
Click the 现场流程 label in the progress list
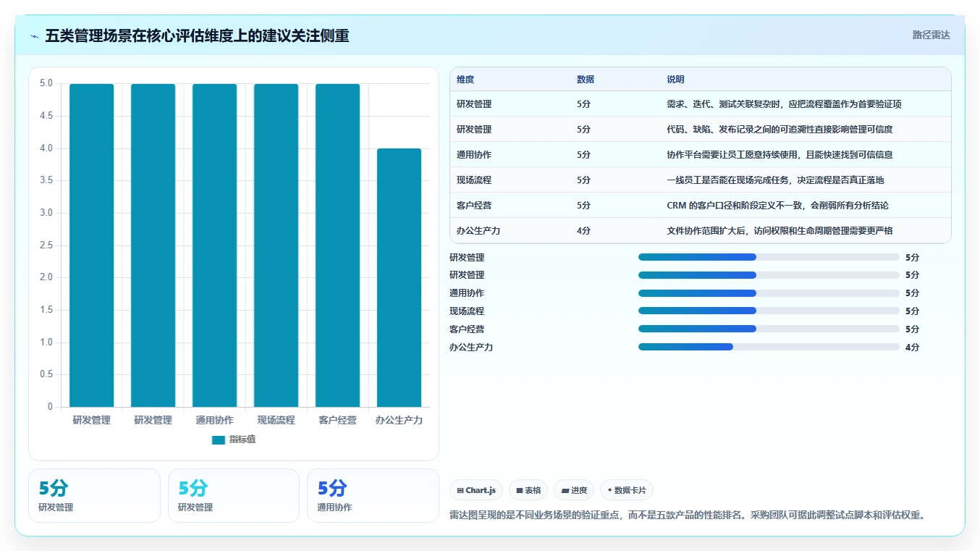click(x=467, y=311)
